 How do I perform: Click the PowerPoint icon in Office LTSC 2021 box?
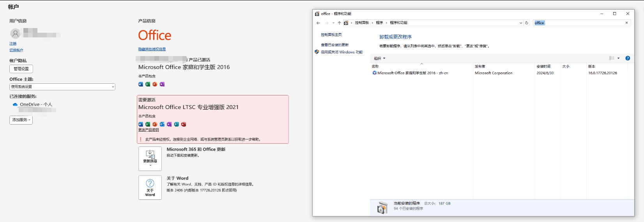pos(155,124)
